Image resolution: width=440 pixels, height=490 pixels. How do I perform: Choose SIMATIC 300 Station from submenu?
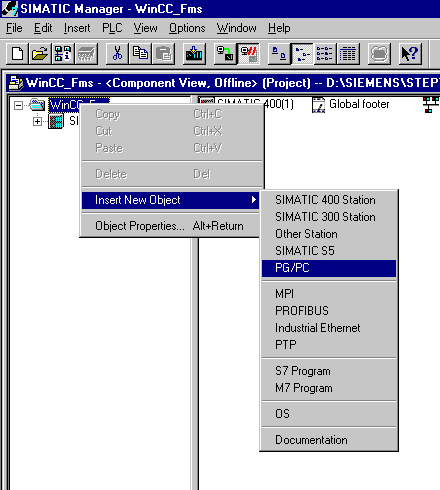pos(329,217)
